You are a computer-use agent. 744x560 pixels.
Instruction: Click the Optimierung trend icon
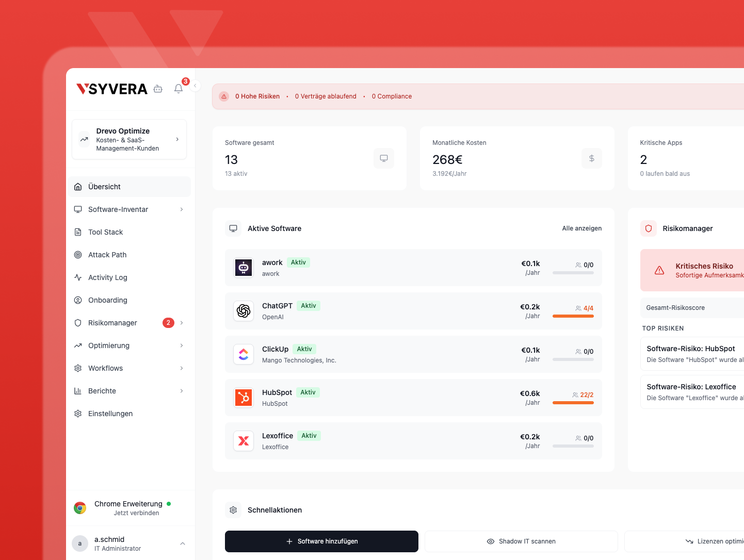click(78, 345)
